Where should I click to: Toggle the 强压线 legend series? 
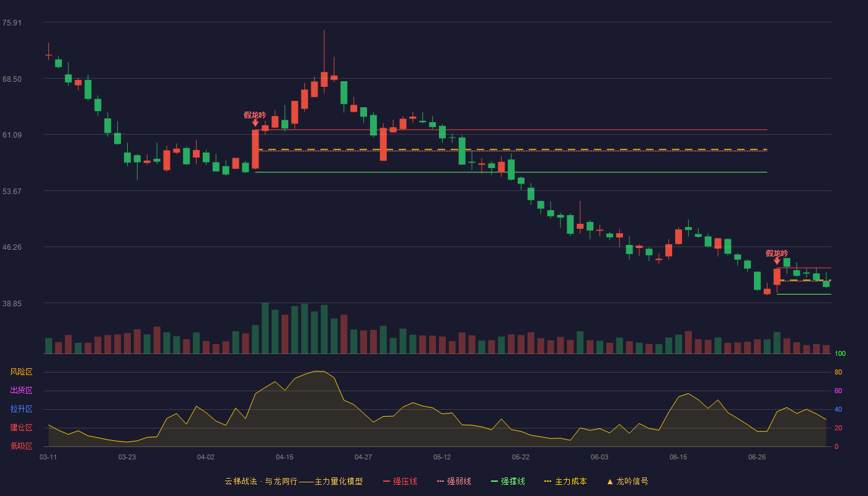pyautogui.click(x=401, y=481)
